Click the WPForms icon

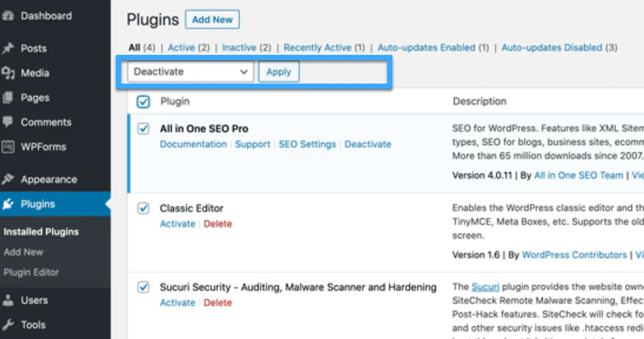[x=7, y=147]
